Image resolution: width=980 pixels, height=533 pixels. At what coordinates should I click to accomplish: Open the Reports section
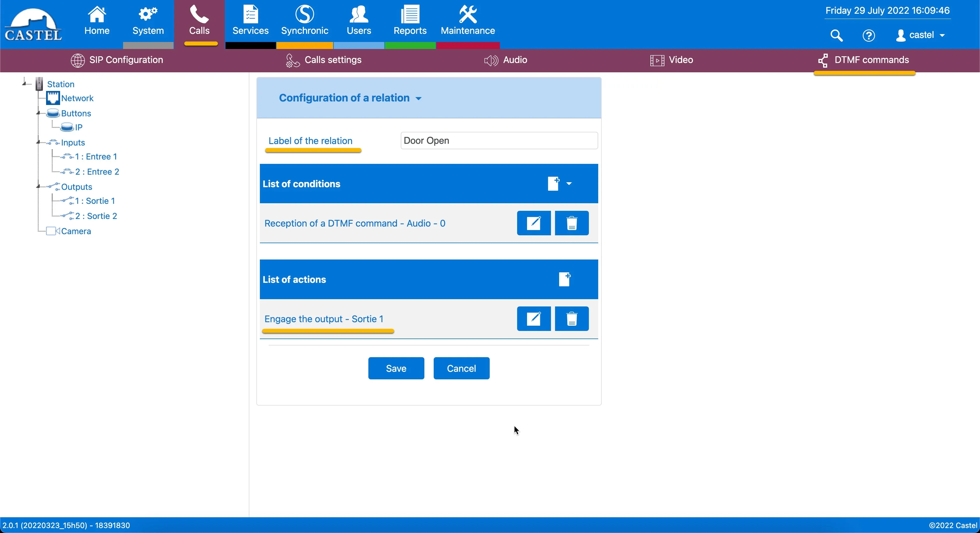click(x=410, y=21)
